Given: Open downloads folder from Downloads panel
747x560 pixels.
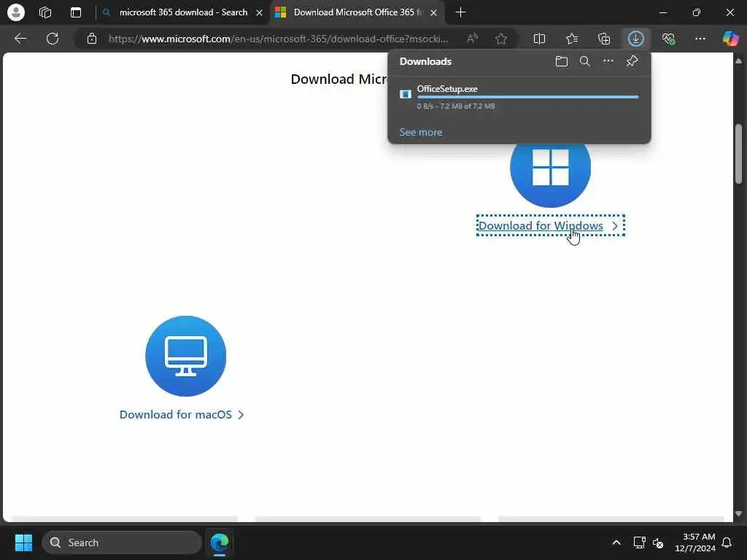Looking at the screenshot, I should click(562, 61).
